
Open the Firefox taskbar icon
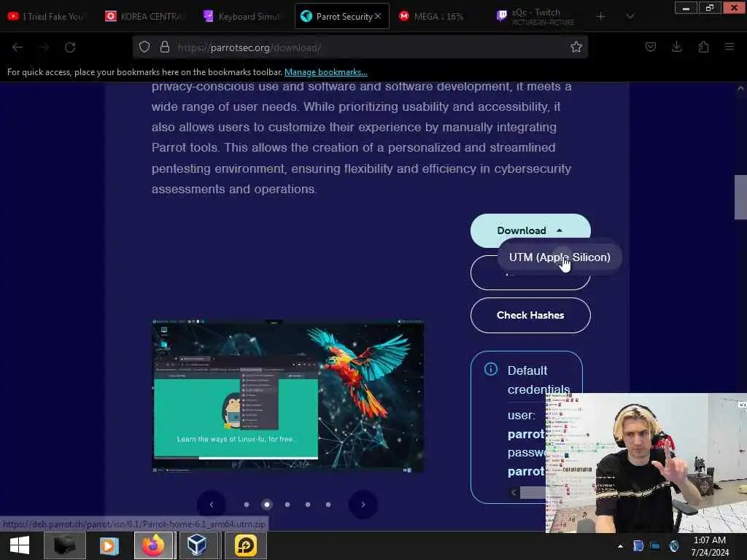pyautogui.click(x=153, y=545)
